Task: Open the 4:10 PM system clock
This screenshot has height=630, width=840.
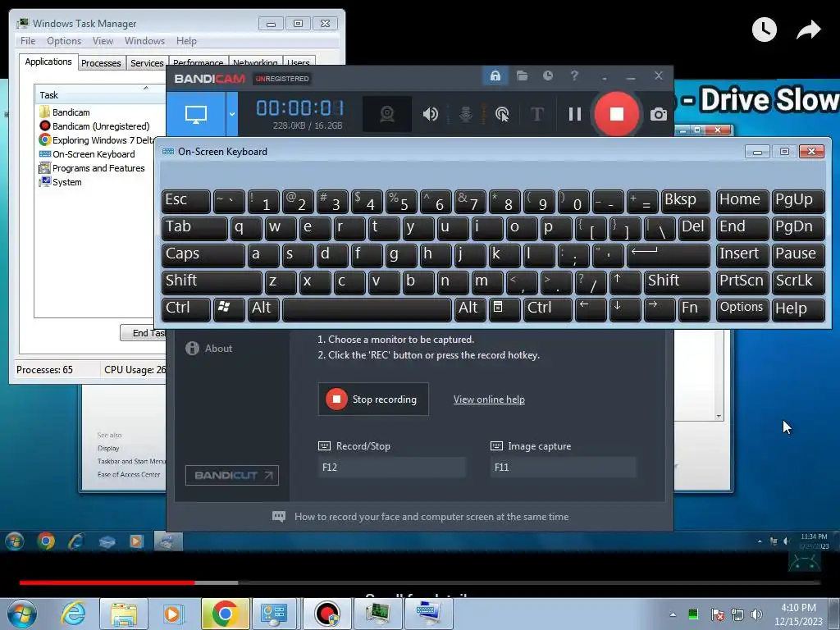Action: click(x=798, y=614)
